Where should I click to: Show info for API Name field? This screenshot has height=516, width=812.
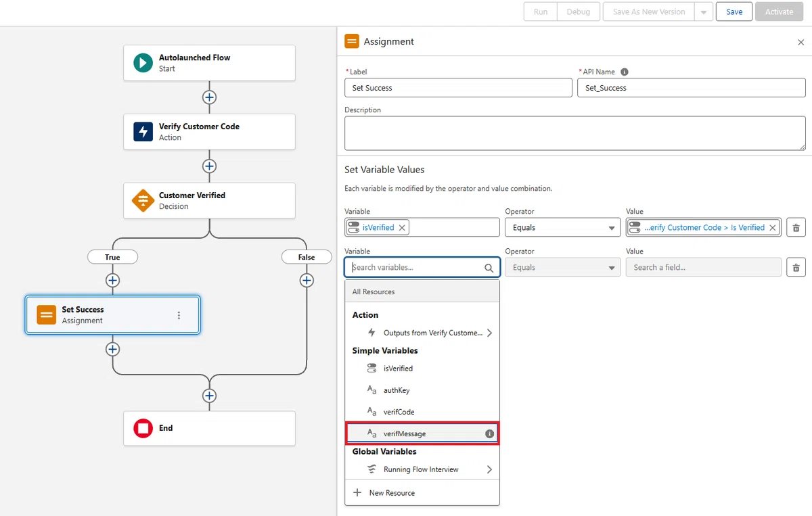[x=624, y=72]
